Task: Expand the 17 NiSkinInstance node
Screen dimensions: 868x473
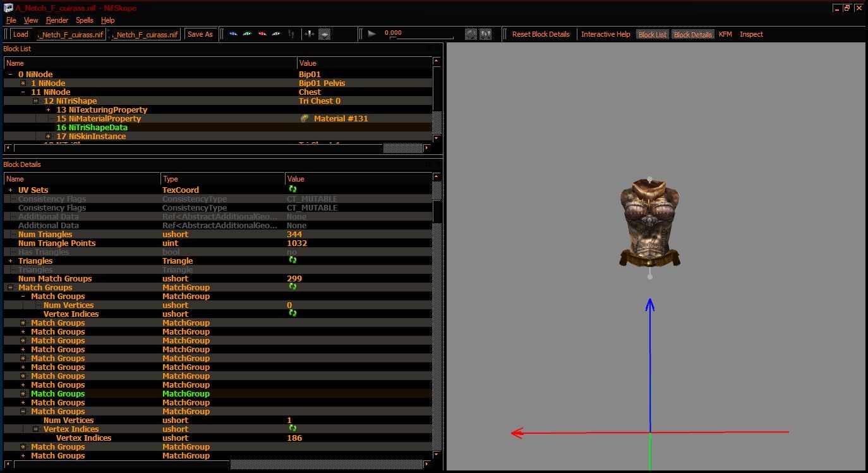Action: click(x=49, y=137)
